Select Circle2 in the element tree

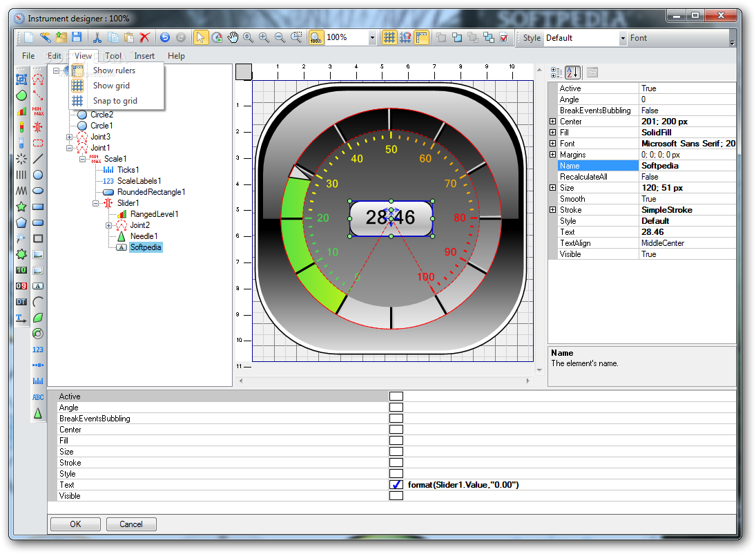(101, 115)
